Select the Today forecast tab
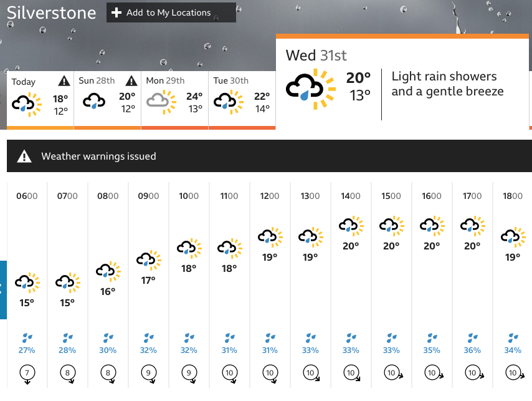The image size is (532, 401). pos(40,99)
